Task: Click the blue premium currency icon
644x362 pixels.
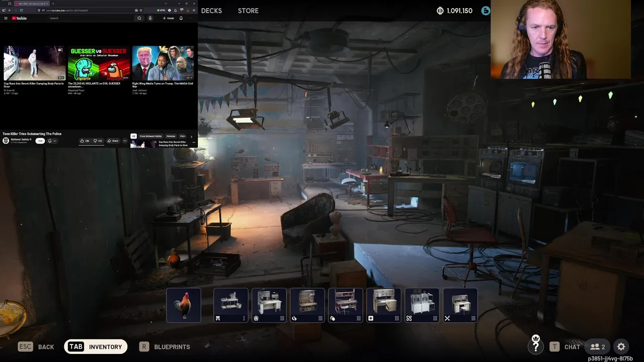Action: pyautogui.click(x=486, y=11)
